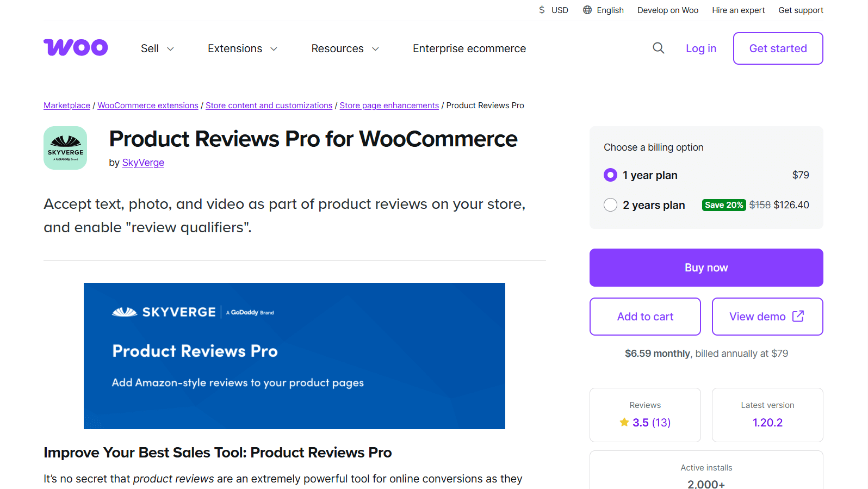This screenshot has width=868, height=489.
Task: Click Develop on Woo in the top bar
Action: 667,10
